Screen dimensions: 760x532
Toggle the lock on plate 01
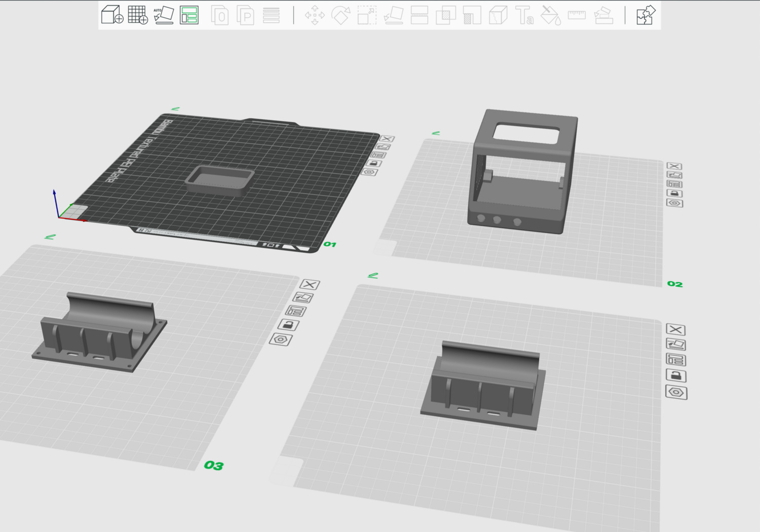(374, 163)
